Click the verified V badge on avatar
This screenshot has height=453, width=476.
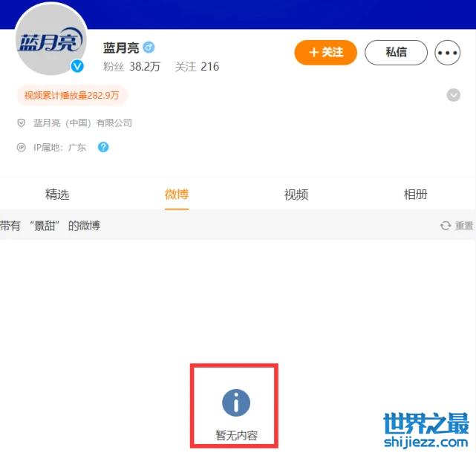pos(77,66)
